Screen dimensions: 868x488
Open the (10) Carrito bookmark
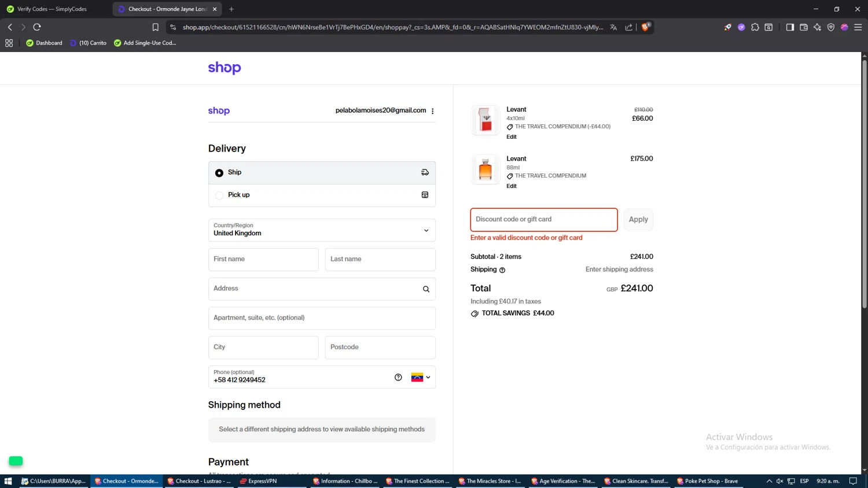(88, 43)
